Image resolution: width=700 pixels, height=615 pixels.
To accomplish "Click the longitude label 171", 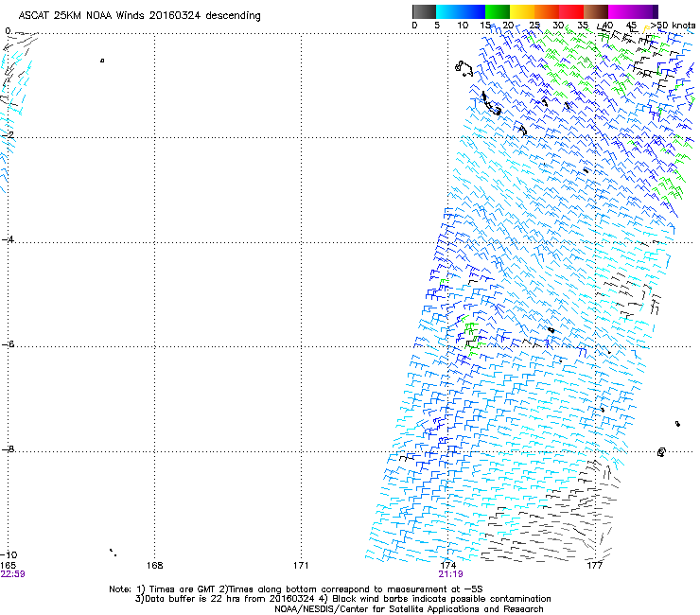I will point(301,566).
